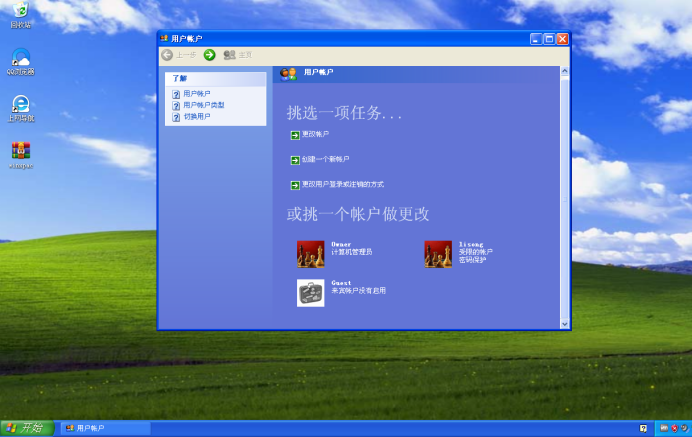692x437 pixels.
Task: Click the question icon beside 用户帐户类型
Action: point(176,105)
